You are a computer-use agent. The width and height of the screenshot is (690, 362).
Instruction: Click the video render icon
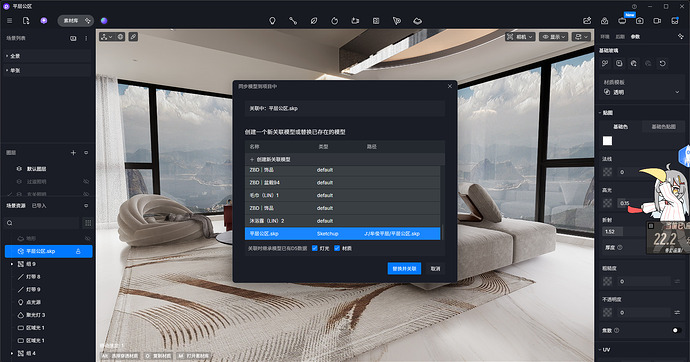657,21
